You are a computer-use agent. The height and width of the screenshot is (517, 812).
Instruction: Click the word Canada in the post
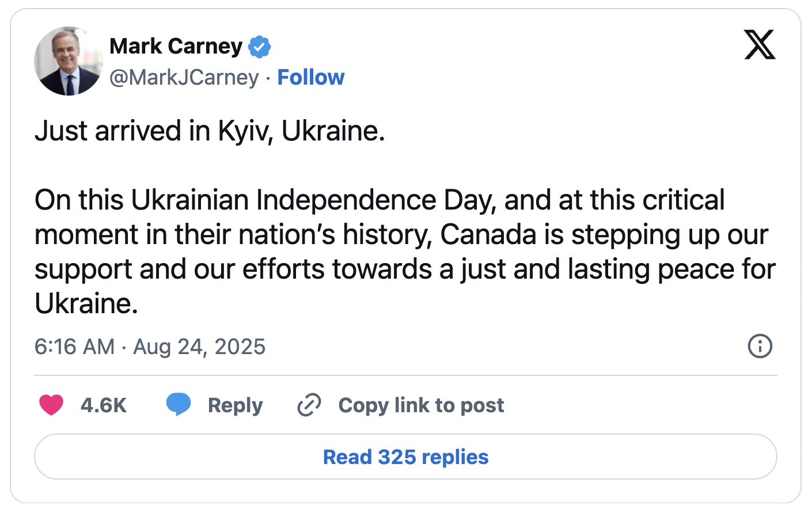click(488, 234)
